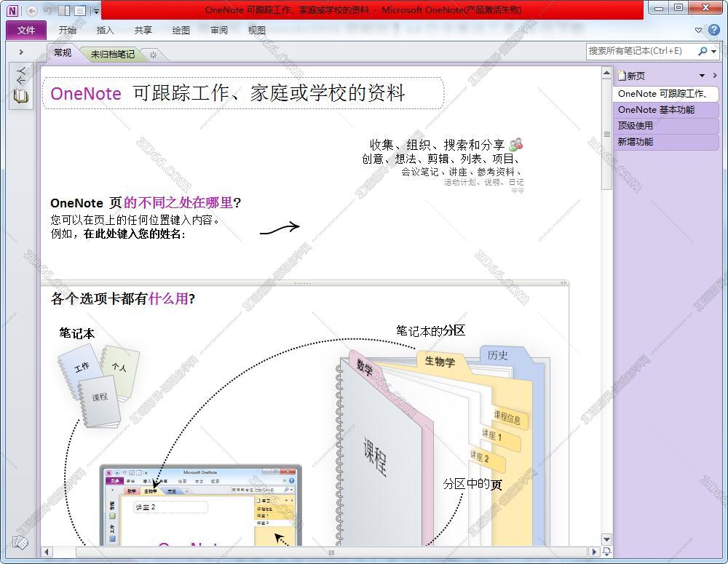Select the page OneNote 基本功能
Viewport: 728px width, 564px height.
tap(666, 110)
